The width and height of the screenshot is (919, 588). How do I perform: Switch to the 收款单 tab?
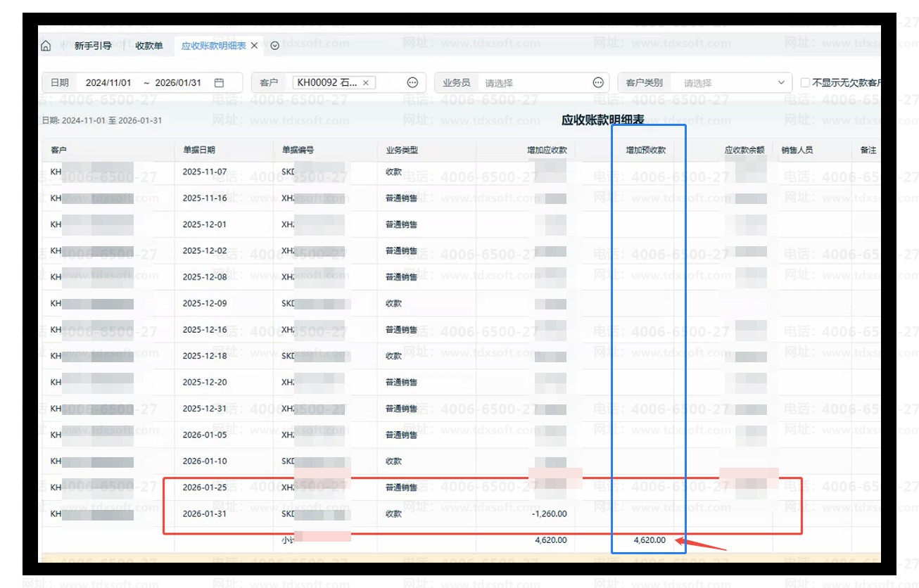[149, 46]
